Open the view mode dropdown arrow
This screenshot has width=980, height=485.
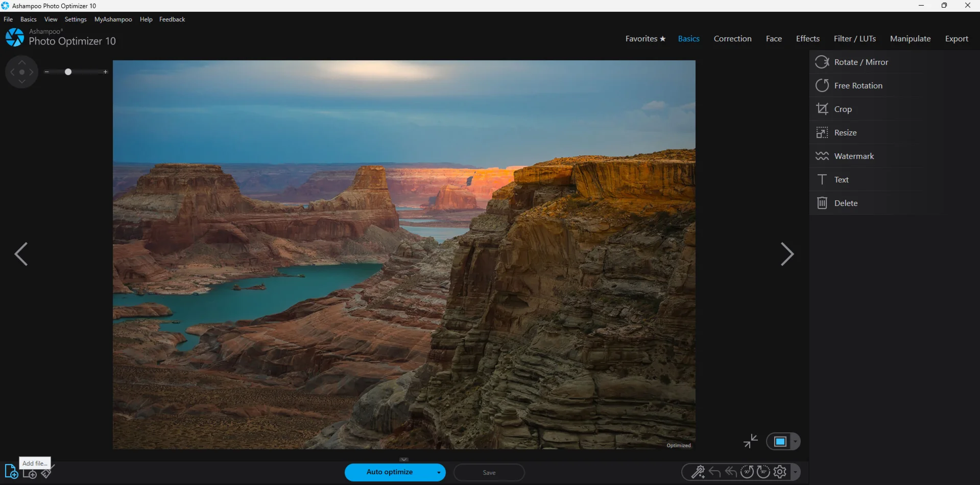pos(795,442)
